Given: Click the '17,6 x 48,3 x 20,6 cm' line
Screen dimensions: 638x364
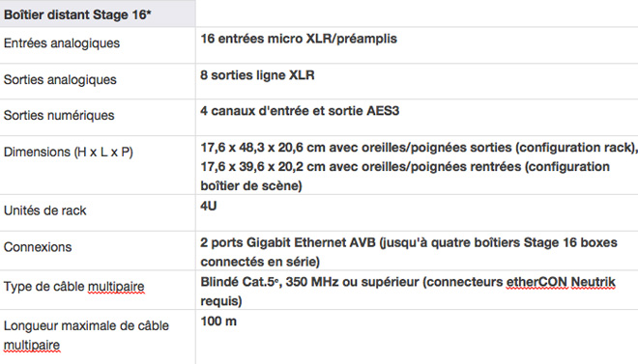Looking at the screenshot, I should click(x=419, y=148).
